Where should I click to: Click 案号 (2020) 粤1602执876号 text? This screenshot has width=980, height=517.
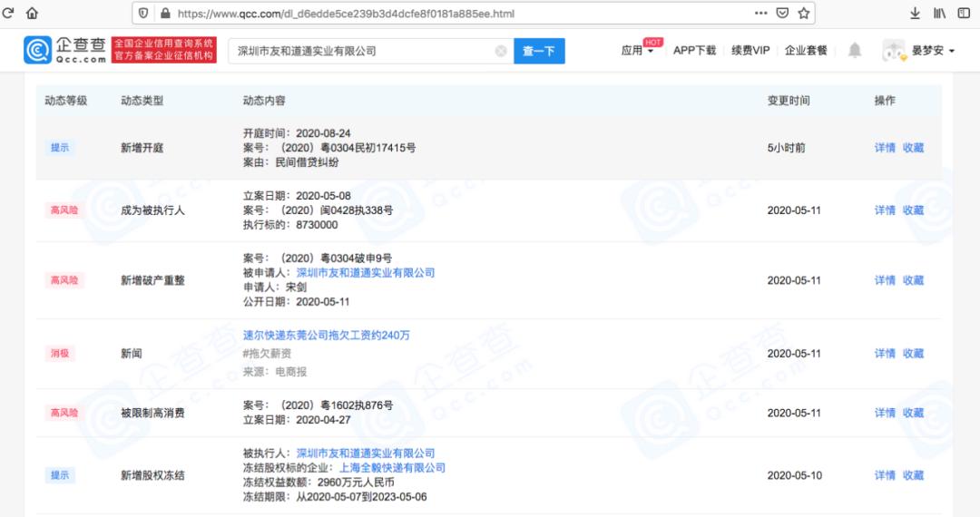[x=318, y=405]
